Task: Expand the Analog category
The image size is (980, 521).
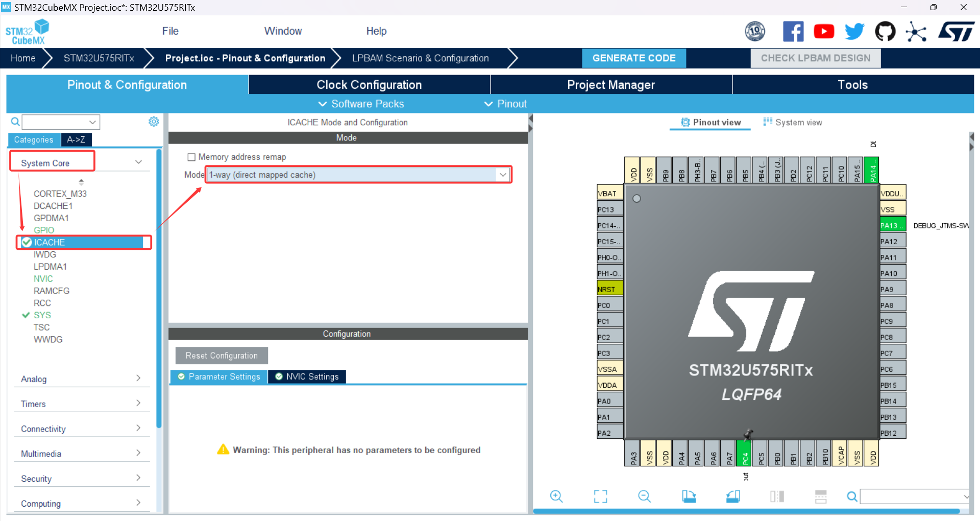Action: [82, 378]
